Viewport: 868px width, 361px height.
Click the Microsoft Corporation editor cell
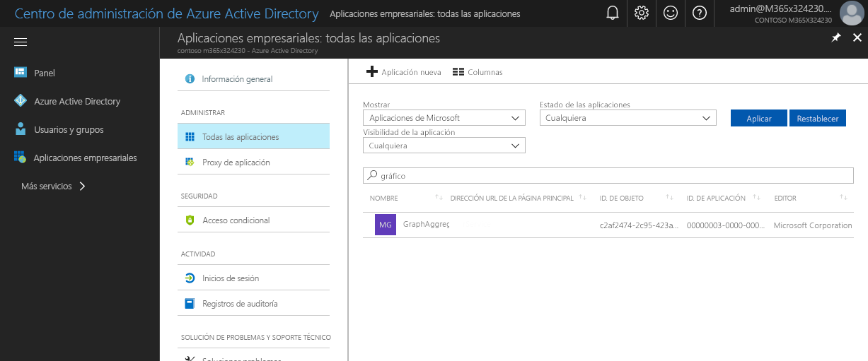(813, 225)
